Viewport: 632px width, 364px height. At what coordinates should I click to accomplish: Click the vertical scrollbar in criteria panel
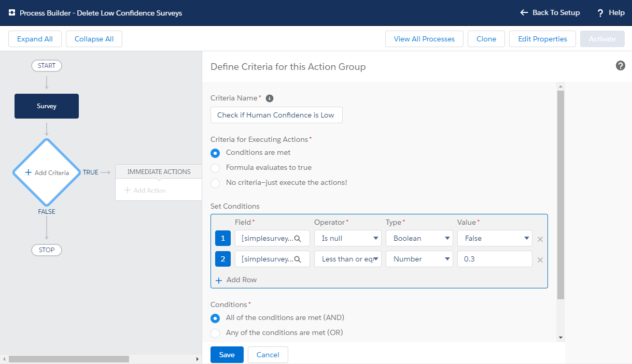point(560,194)
